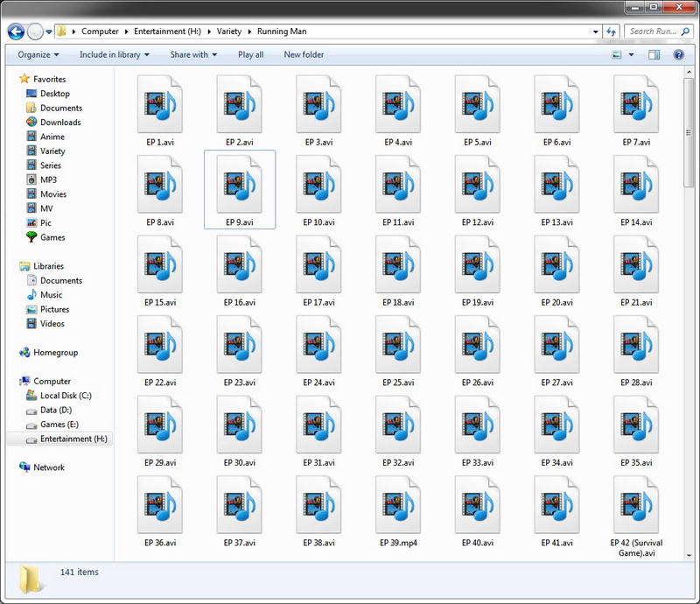Open the More view options arrow

click(x=631, y=54)
